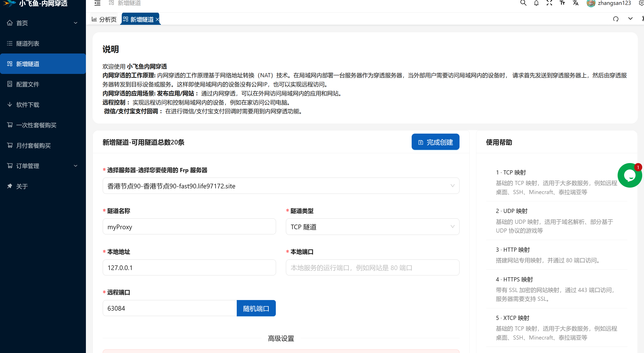Open the green chat support bubble

pyautogui.click(x=630, y=175)
